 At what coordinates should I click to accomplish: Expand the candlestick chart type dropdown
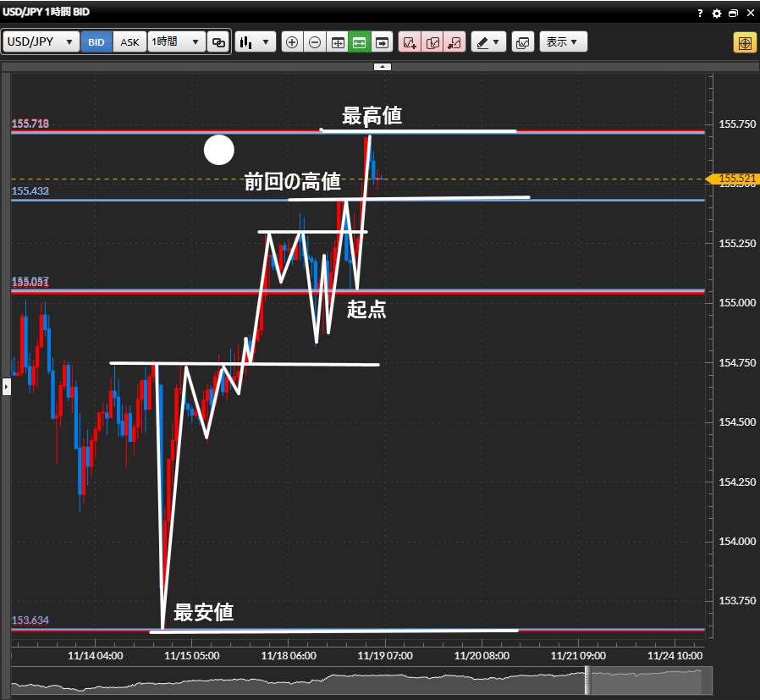click(x=256, y=42)
